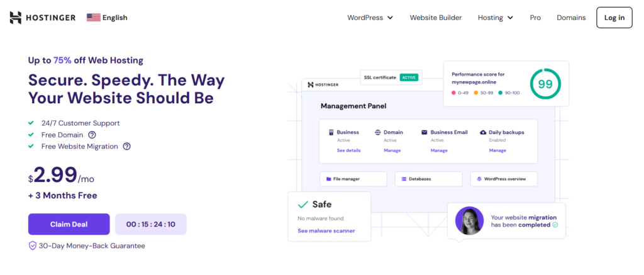
Task: Click the Free Domain help question icon
Action: pyautogui.click(x=92, y=135)
